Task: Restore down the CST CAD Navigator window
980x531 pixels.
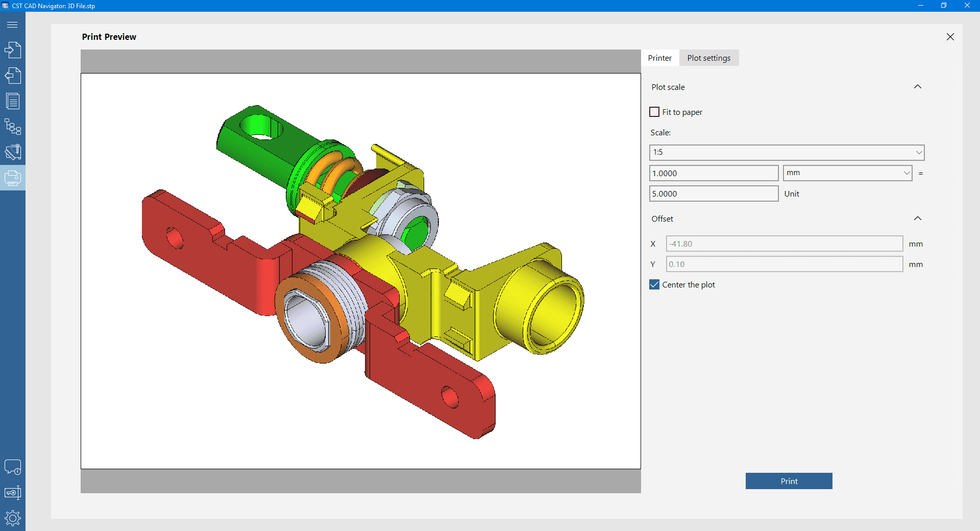Action: (x=944, y=6)
